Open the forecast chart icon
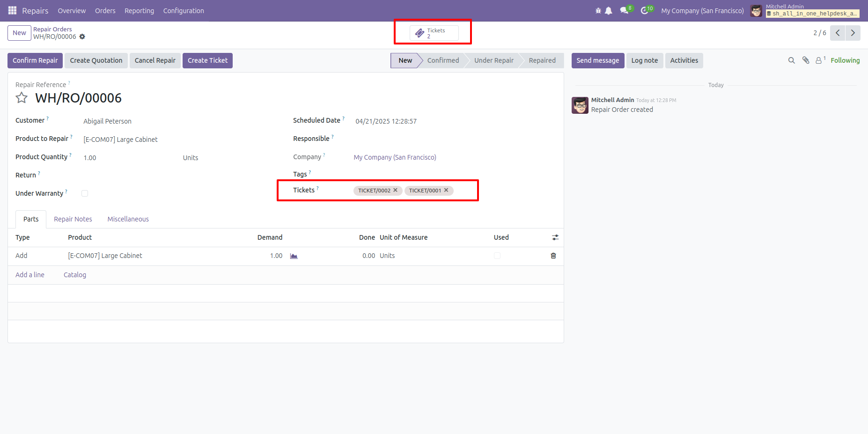Screen dimensions: 868x434 click(x=294, y=256)
